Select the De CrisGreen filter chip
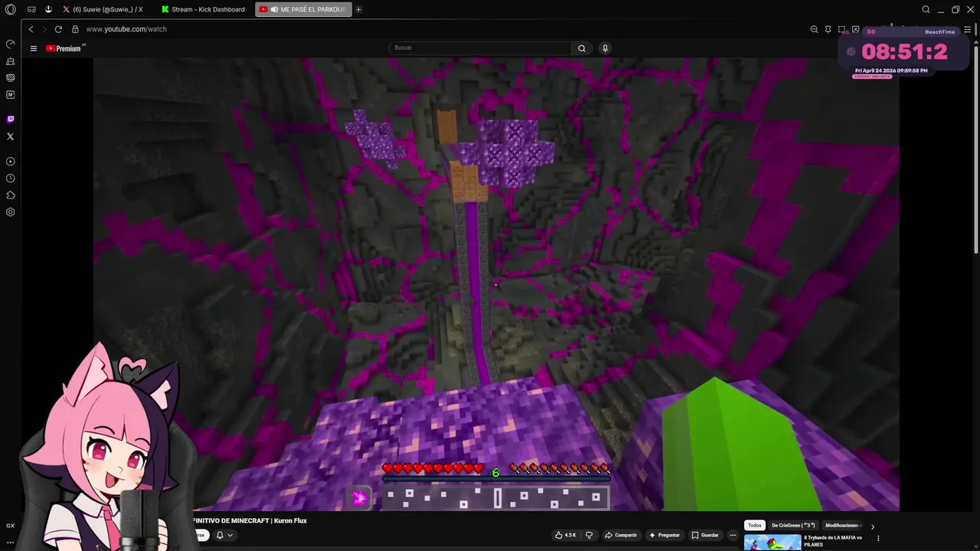The width and height of the screenshot is (980, 551). click(x=792, y=525)
